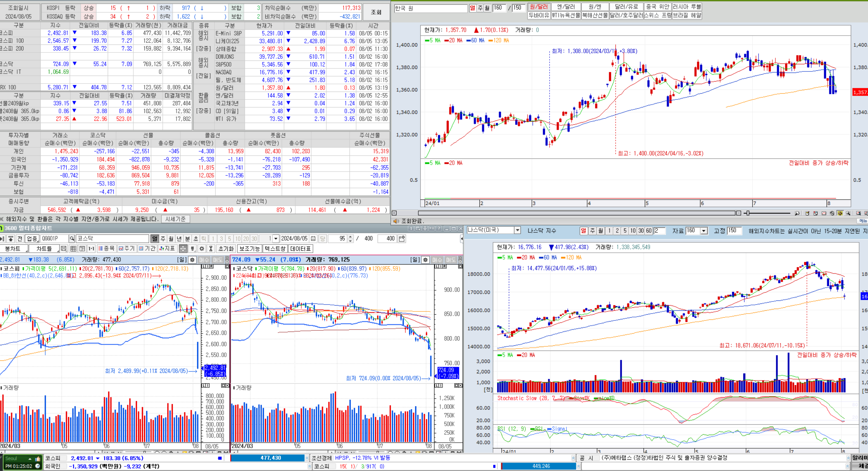Select the 엔/달러 currency tab
The width and height of the screenshot is (868, 471).
point(566,7)
